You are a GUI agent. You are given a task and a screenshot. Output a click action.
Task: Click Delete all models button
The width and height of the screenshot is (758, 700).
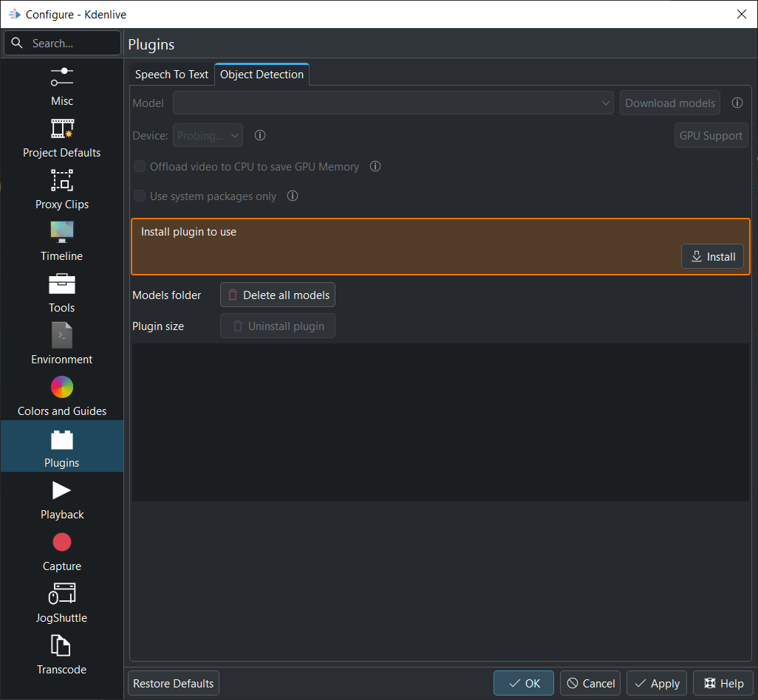[x=278, y=295]
